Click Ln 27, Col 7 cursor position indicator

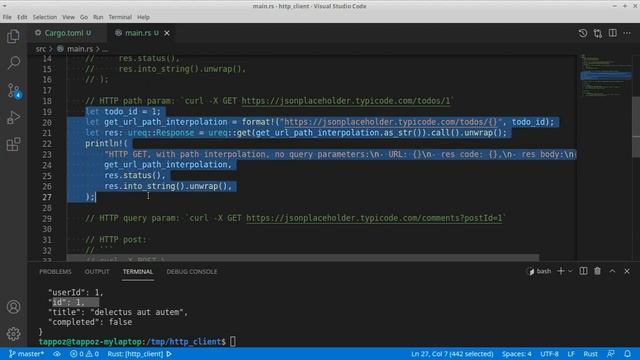click(x=452, y=354)
